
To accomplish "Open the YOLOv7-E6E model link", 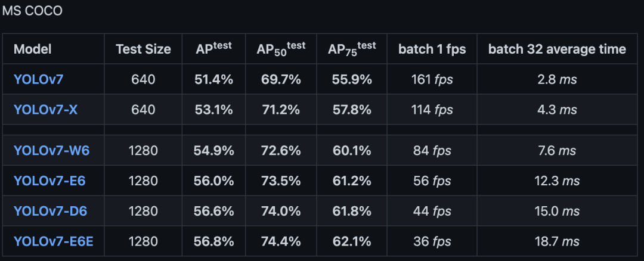I will (53, 242).
